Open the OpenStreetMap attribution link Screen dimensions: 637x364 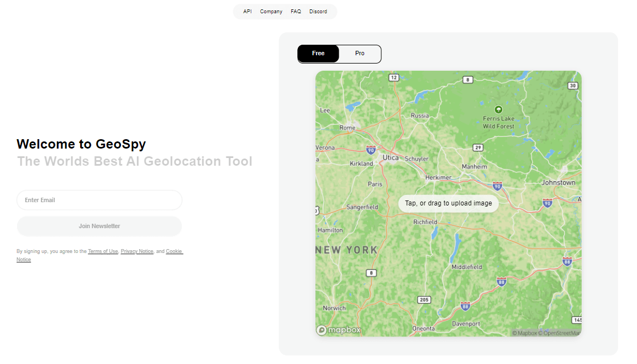(561, 333)
